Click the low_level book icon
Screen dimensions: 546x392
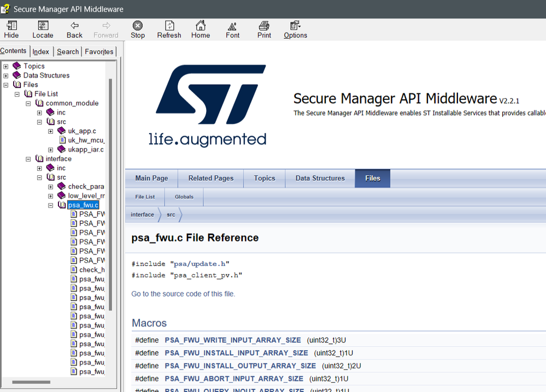point(62,195)
